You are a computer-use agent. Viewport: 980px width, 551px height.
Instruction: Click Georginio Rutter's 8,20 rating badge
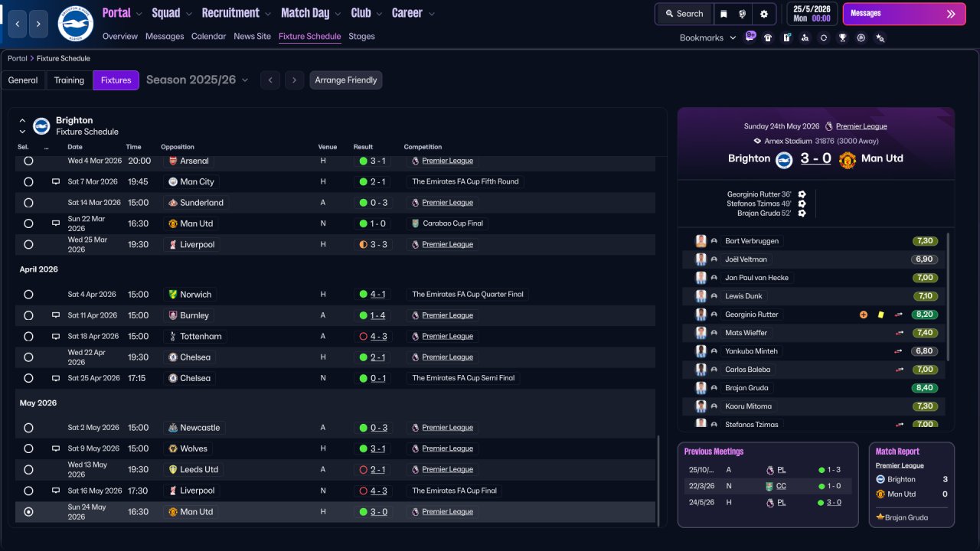click(925, 315)
